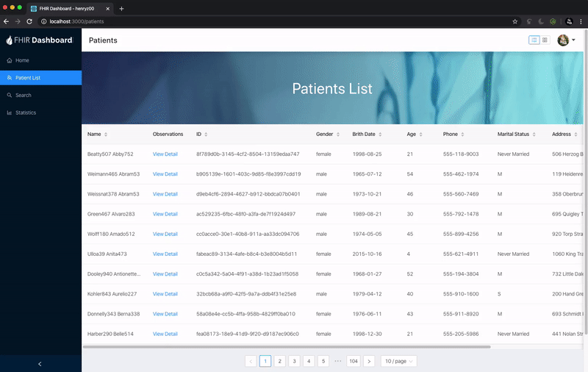Go to page 4
Image resolution: width=588 pixels, height=372 pixels.
click(309, 361)
